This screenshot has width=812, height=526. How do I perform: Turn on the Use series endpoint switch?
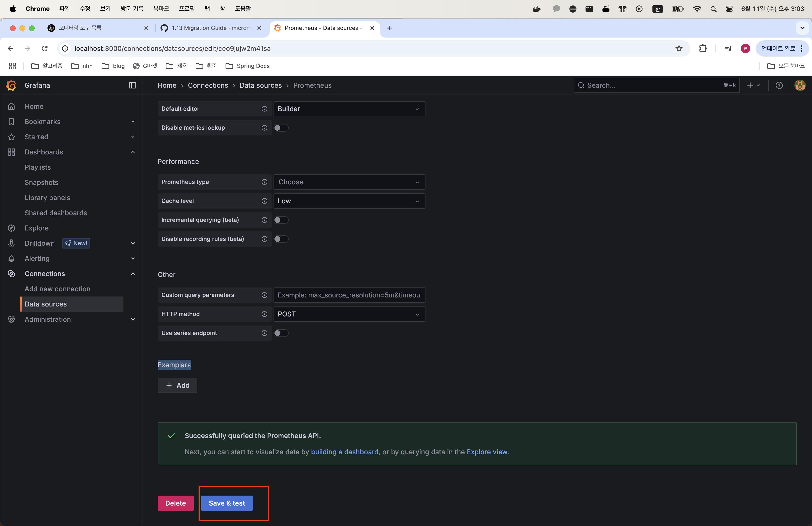click(x=281, y=333)
